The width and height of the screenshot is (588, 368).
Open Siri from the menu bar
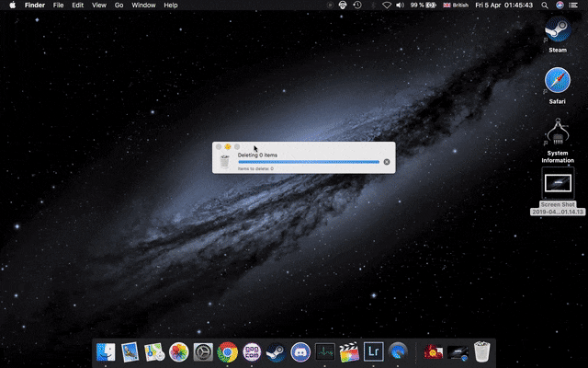coord(560,6)
